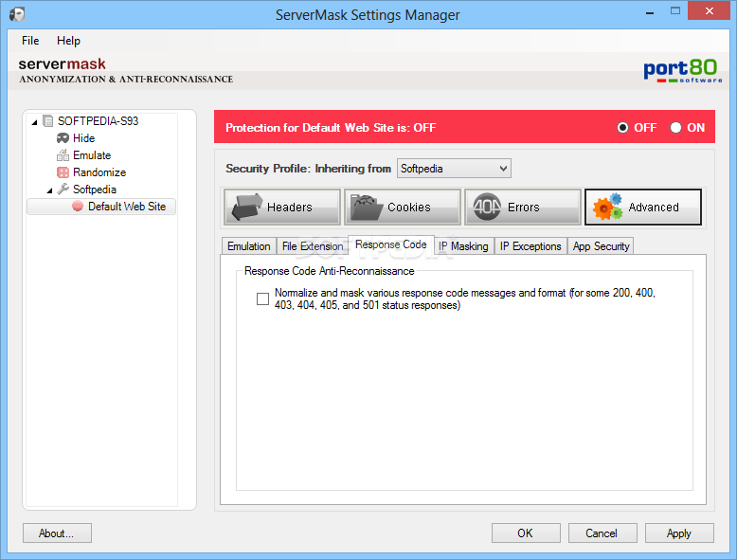Image resolution: width=737 pixels, height=560 pixels.
Task: Switch to the IP Masking tab
Action: pos(463,246)
